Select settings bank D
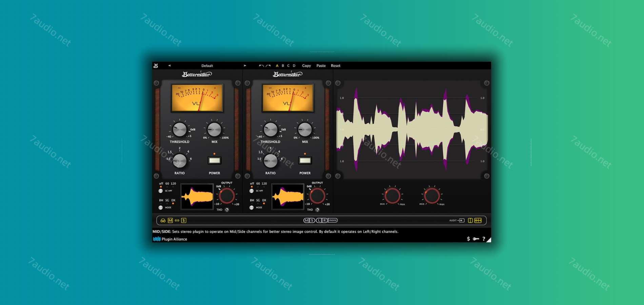The height and width of the screenshot is (305, 644). coord(294,66)
